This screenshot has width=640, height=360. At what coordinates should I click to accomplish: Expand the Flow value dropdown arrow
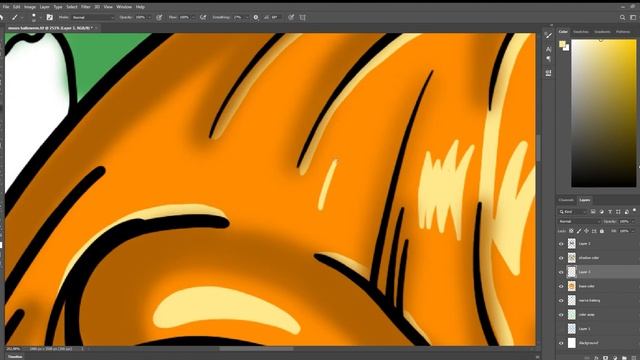[x=193, y=18]
